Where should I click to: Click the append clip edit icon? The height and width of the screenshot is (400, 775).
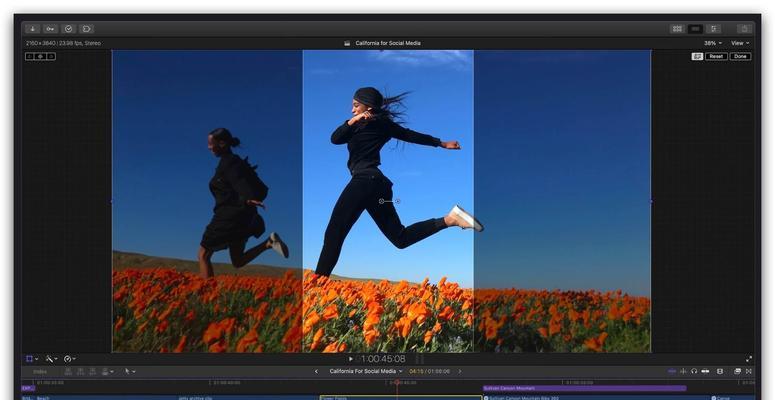93,371
